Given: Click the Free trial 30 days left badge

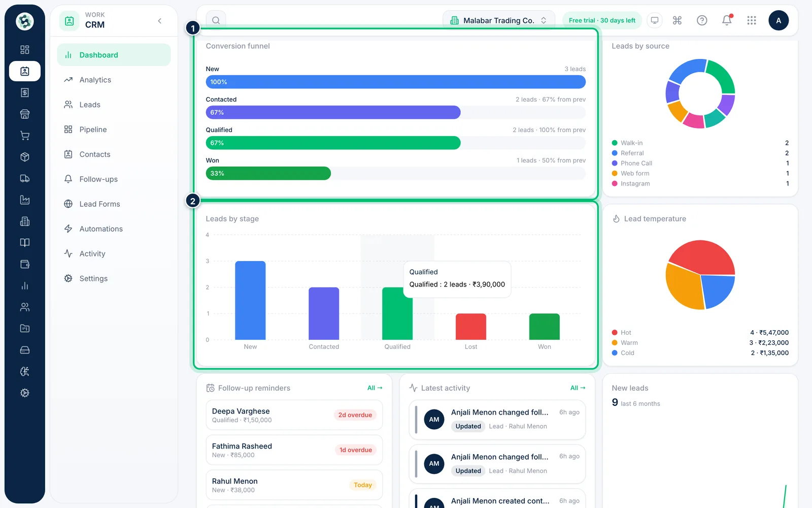Looking at the screenshot, I should coord(602,20).
